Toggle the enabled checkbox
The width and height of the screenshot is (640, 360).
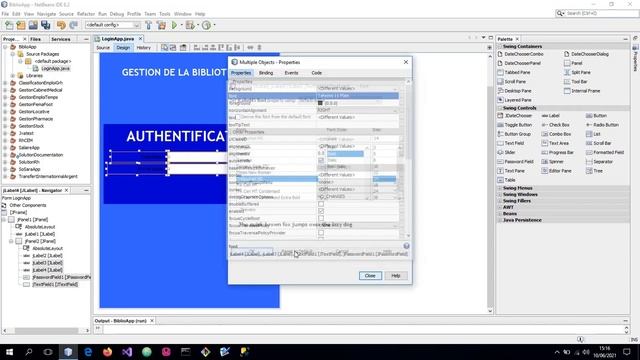pyautogui.click(x=321, y=211)
